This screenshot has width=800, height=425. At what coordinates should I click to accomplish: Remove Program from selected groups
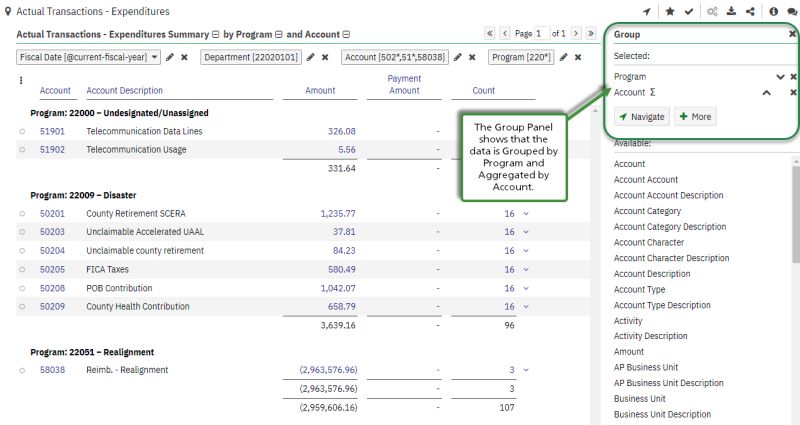tap(793, 77)
